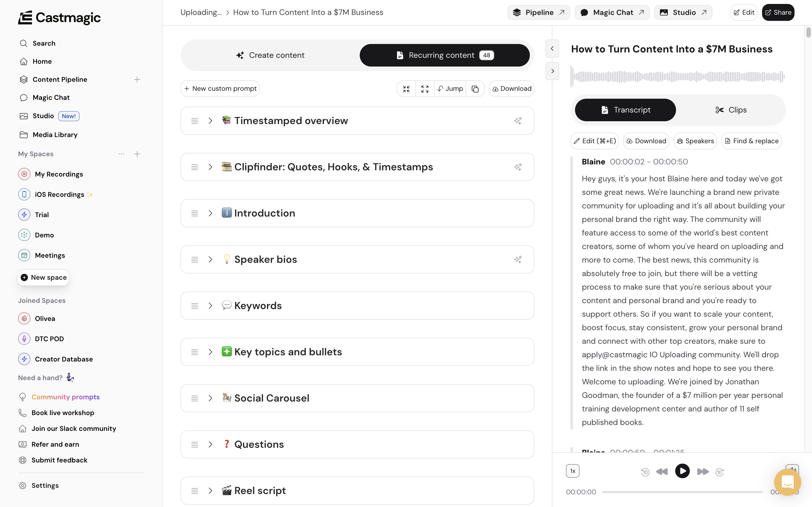This screenshot has width=812, height=507.
Task: Click drag handle on Social Carousel card
Action: pos(194,398)
